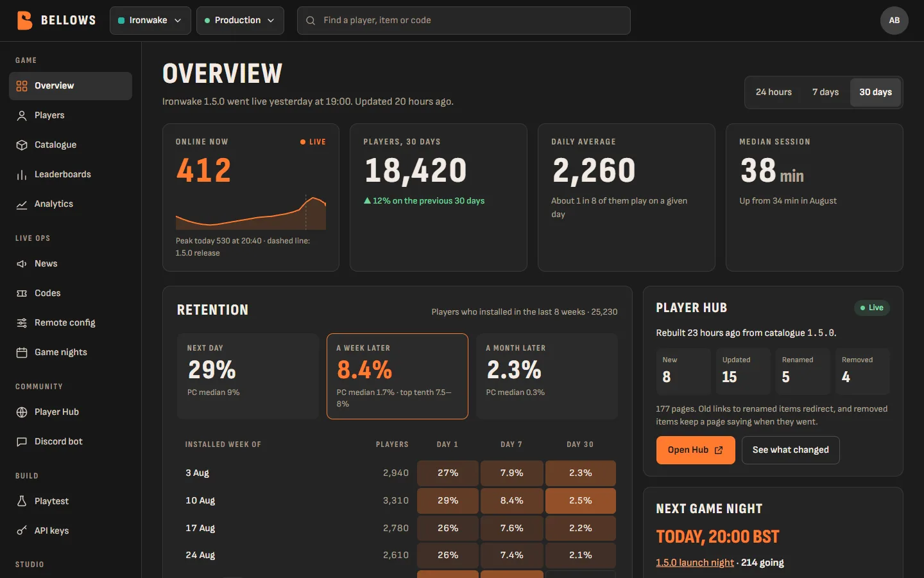This screenshot has height=578, width=924.
Task: Click the 24 Aug cohort row label
Action: [200, 556]
